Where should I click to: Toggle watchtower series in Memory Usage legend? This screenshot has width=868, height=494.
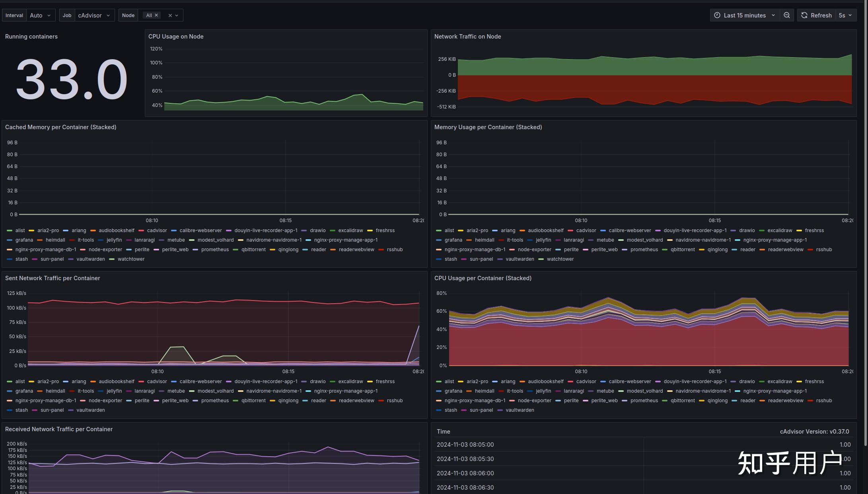pyautogui.click(x=560, y=259)
